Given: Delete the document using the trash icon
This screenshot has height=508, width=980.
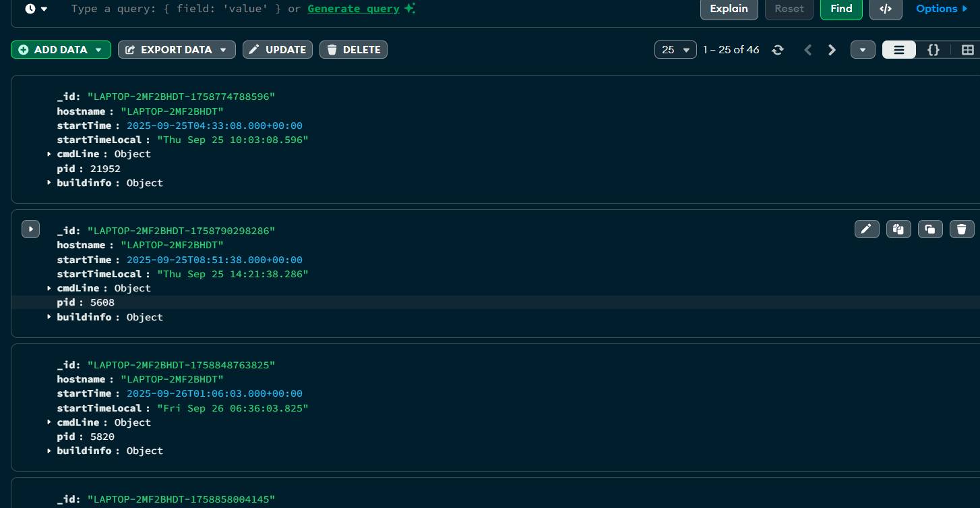Looking at the screenshot, I should (x=962, y=229).
